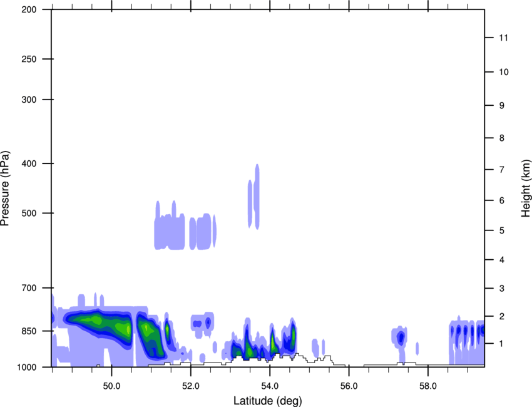Click the 54.0 latitude tick label
This screenshot has width=532, height=407.
point(270,386)
